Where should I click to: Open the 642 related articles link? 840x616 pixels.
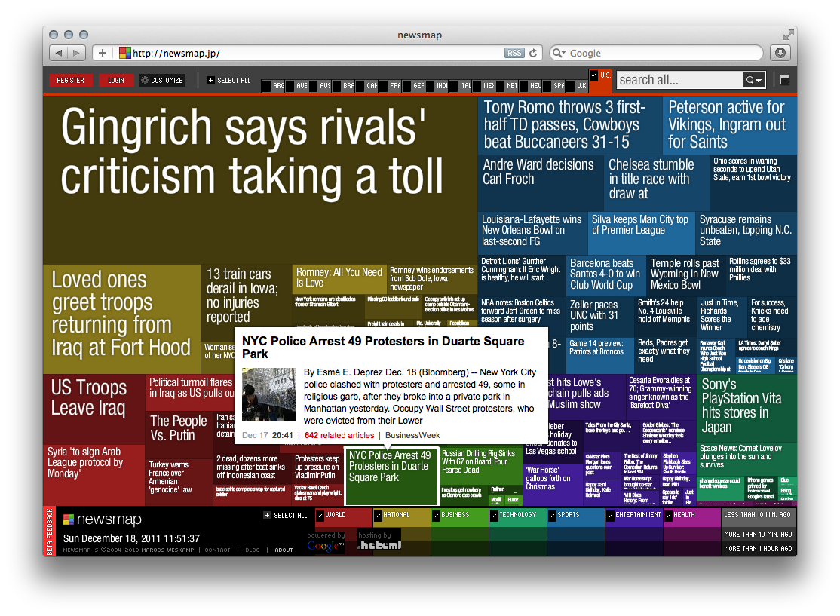[x=339, y=435]
